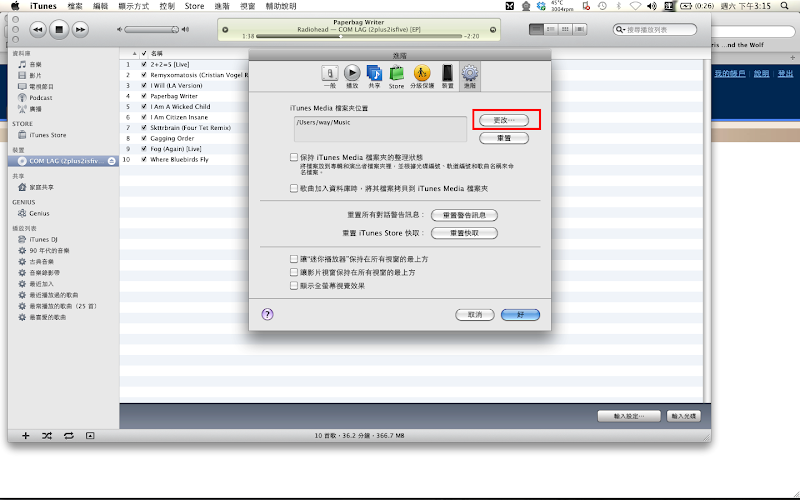The width and height of the screenshot is (800, 500).
Task: Open the Store menu in menu bar
Action: click(194, 6)
